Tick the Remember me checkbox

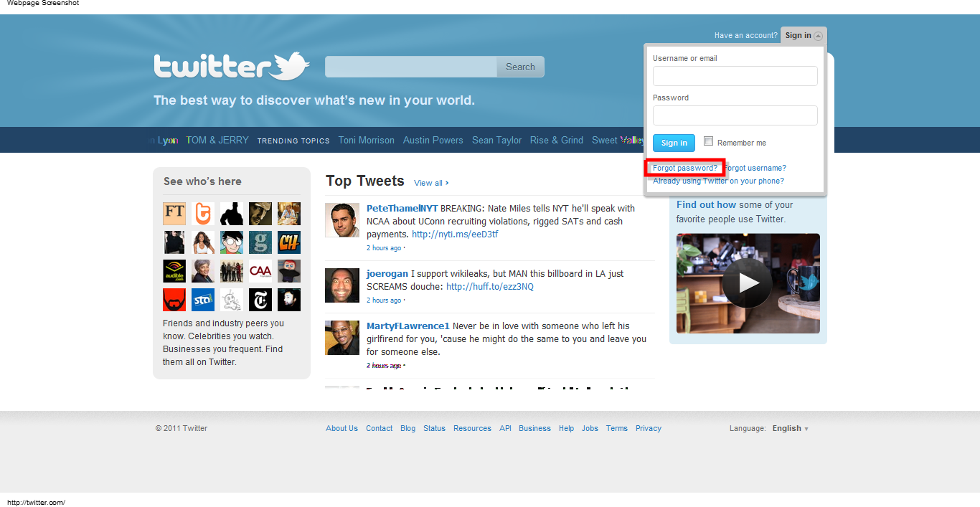click(709, 141)
